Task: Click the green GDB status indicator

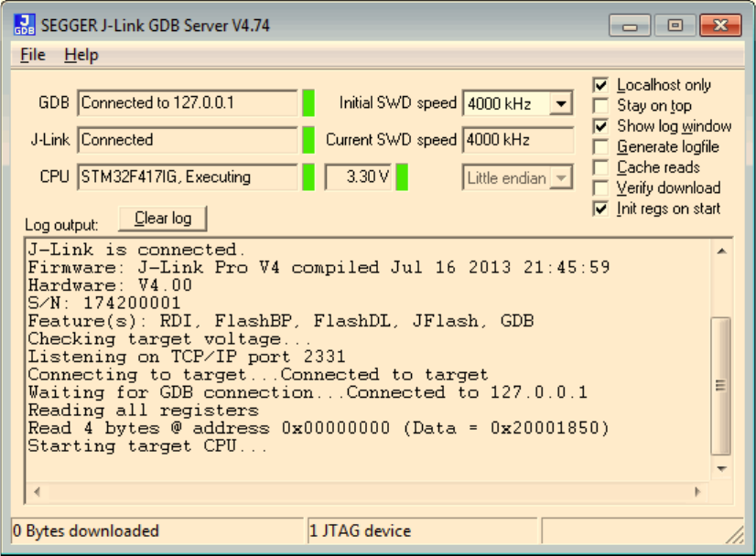Action: 308,102
